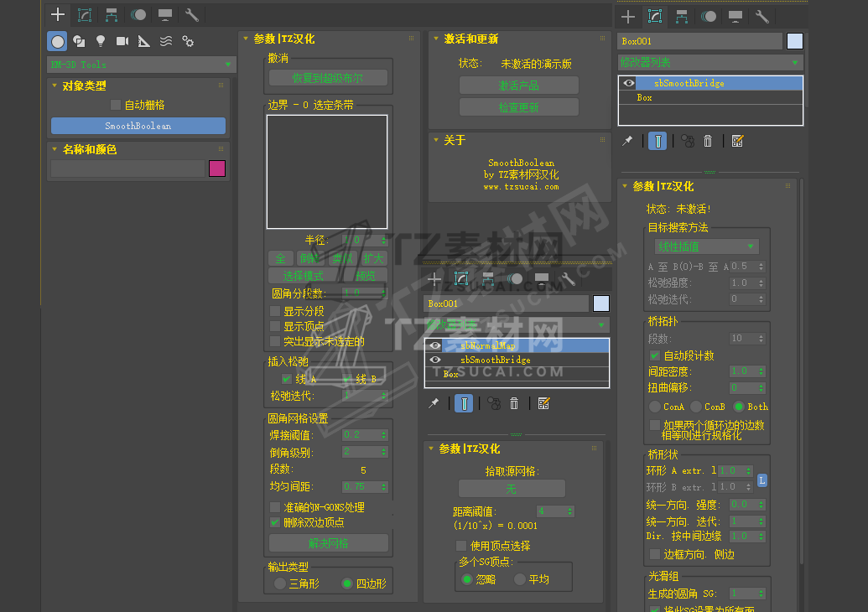Enable the 使用顶点选择 checkbox

(461, 546)
